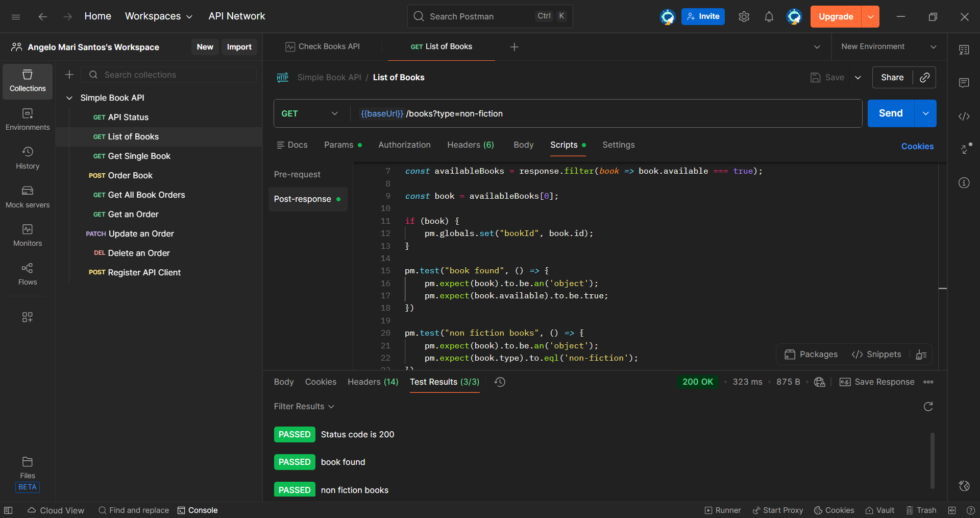Click the response history clock icon
Viewport: 980px width, 518px height.
(500, 382)
